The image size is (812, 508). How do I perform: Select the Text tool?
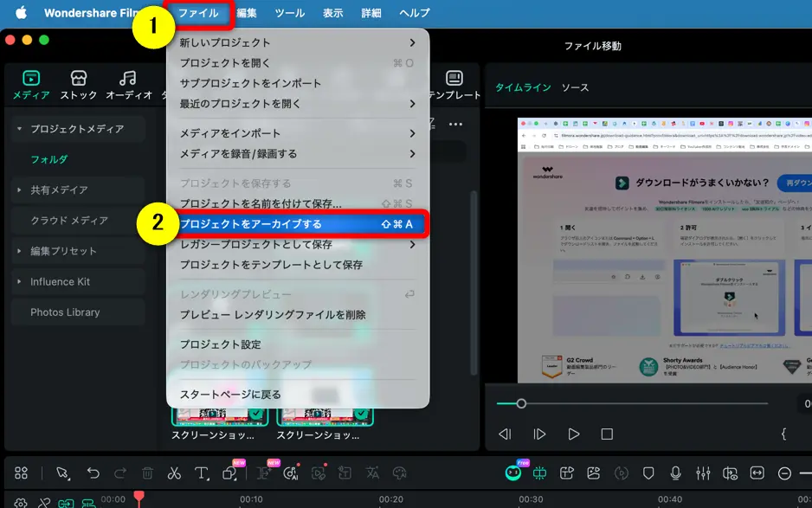(201, 473)
